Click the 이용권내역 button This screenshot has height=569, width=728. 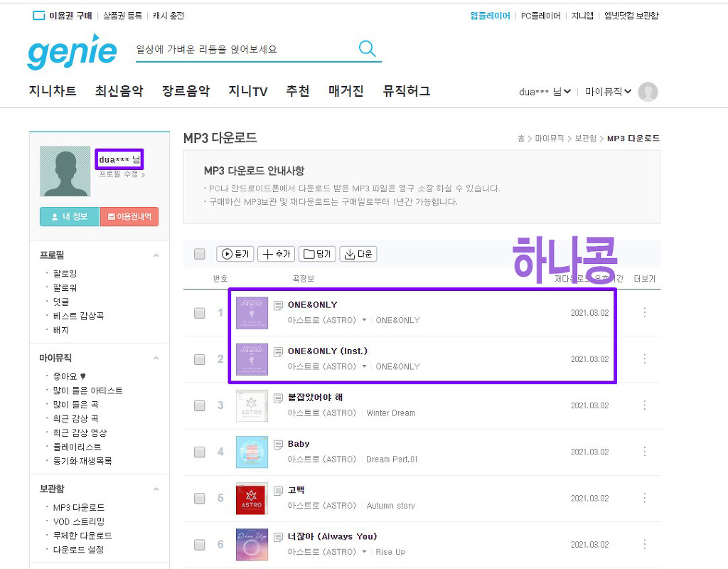(x=129, y=216)
